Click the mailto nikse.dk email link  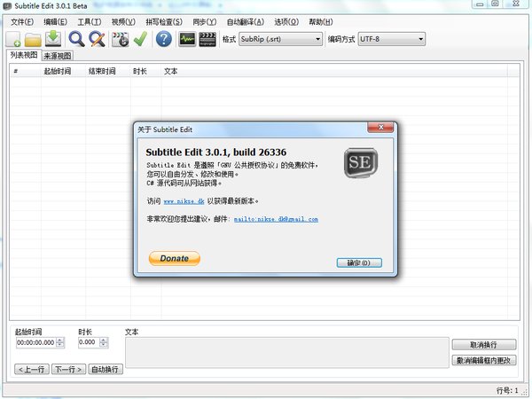coord(276,219)
